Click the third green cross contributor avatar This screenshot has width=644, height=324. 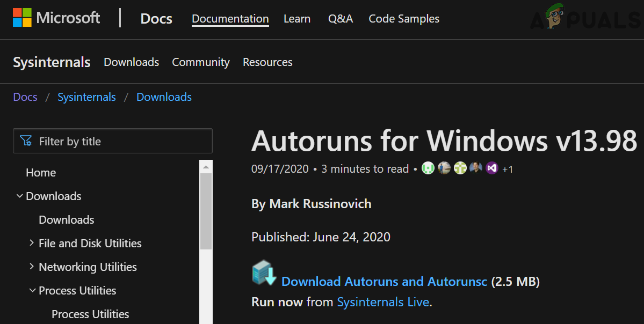pos(460,169)
